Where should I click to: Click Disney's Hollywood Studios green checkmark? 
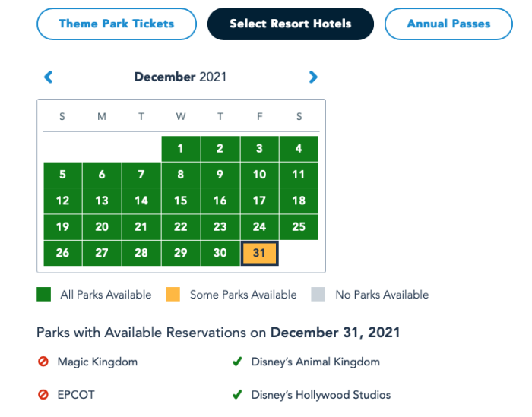(x=237, y=395)
